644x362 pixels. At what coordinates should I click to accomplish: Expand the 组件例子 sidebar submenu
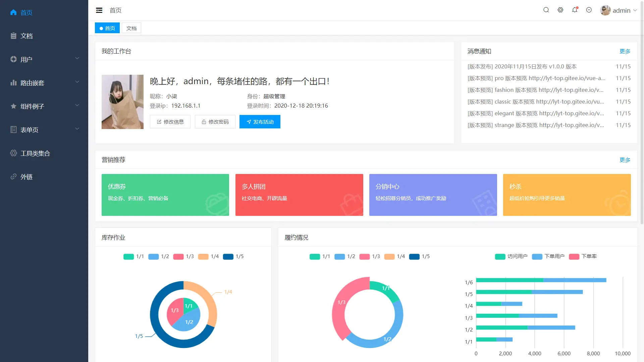44,106
